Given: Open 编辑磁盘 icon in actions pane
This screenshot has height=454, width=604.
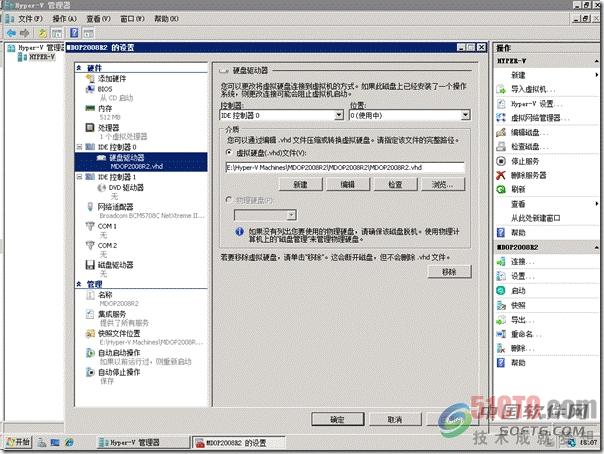Looking at the screenshot, I should [x=501, y=132].
